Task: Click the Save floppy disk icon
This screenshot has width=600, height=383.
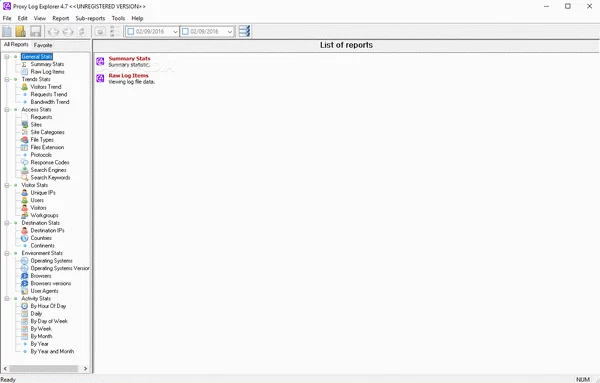Action: tap(36, 31)
